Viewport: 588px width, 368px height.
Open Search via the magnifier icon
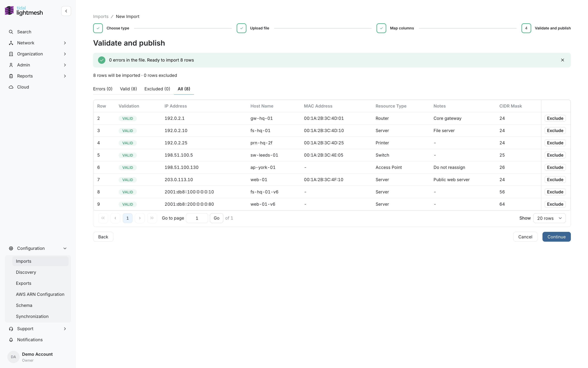pyautogui.click(x=11, y=32)
